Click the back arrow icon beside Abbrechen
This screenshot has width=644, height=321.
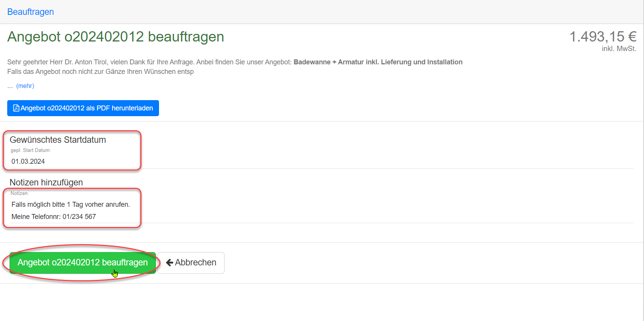(170, 263)
